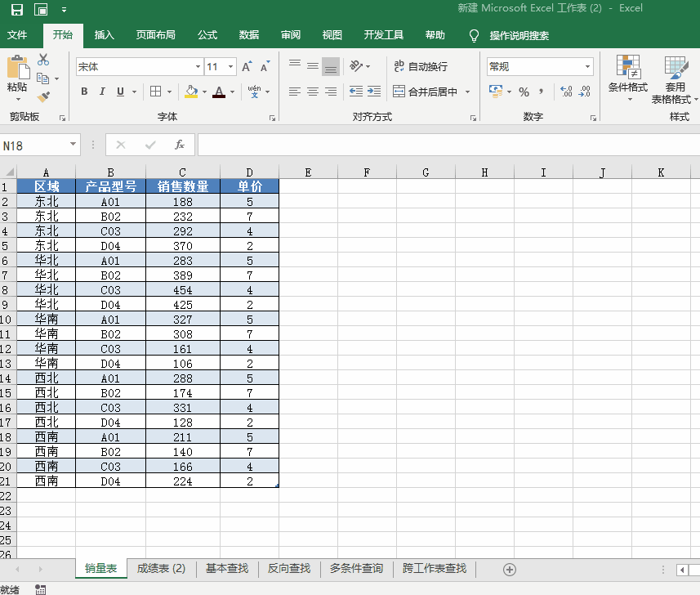Select the Format Painter brush
The width and height of the screenshot is (700, 595).
pyautogui.click(x=43, y=97)
